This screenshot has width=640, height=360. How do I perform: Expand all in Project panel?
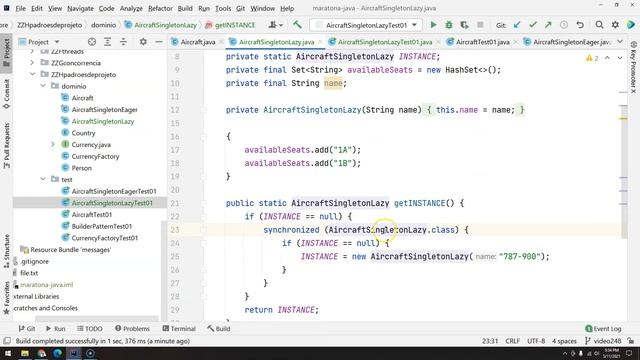[x=107, y=42]
